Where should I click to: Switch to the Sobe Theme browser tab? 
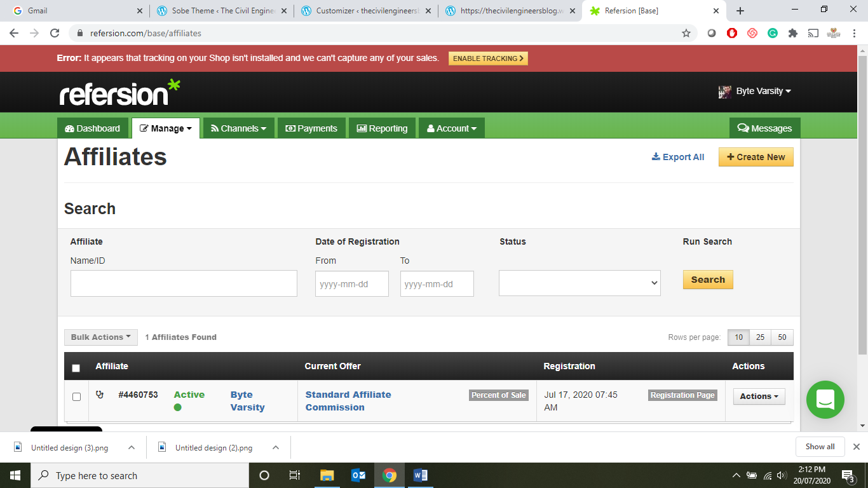pos(222,11)
